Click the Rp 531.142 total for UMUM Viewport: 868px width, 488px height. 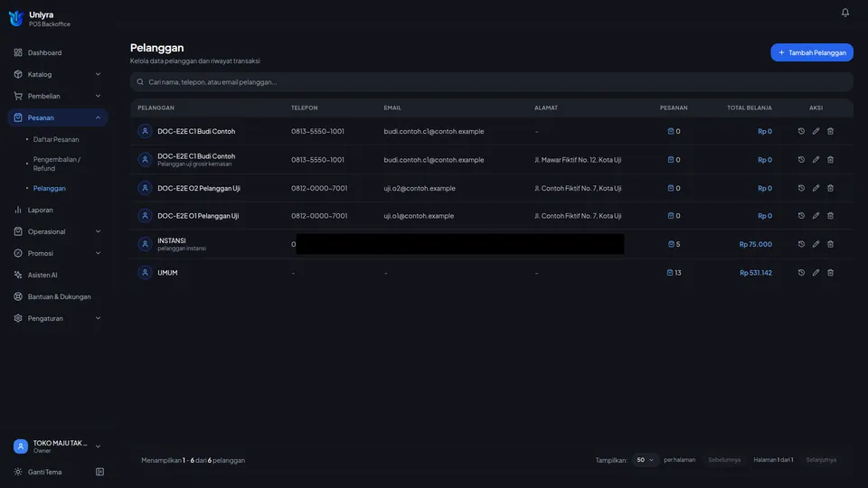756,273
